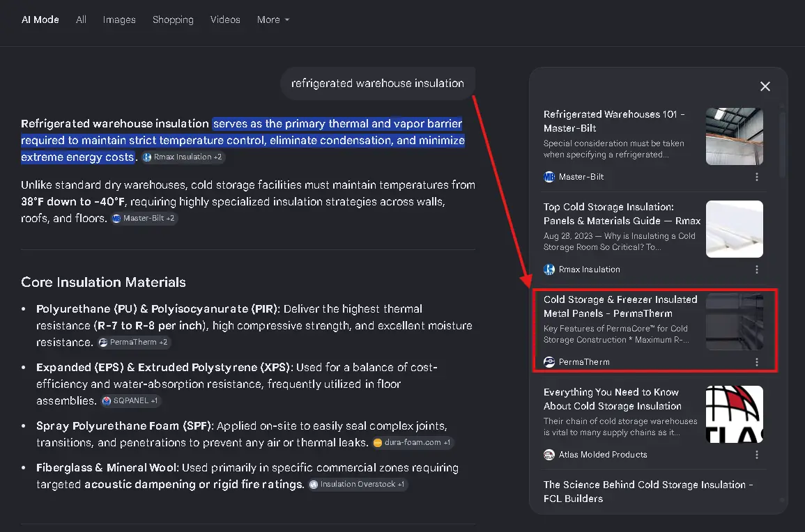Viewport: 805px width, 532px height.
Task: Click the 'Polyurethane (PU) & Polyisocyanurate (PIR)' text
Action: point(158,309)
